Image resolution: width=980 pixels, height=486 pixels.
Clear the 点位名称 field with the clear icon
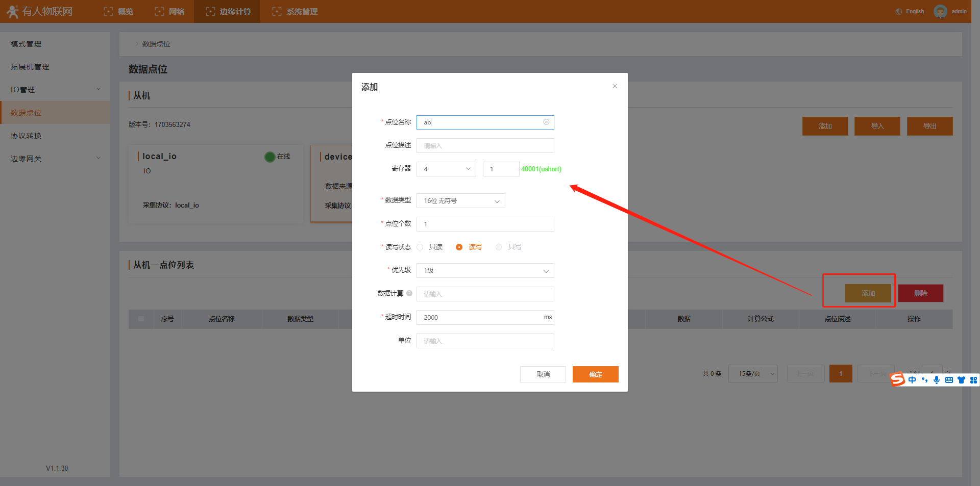click(546, 122)
